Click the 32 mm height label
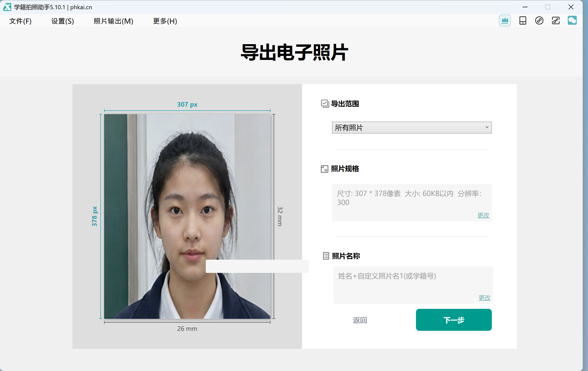Image resolution: width=588 pixels, height=371 pixels. coord(280,216)
